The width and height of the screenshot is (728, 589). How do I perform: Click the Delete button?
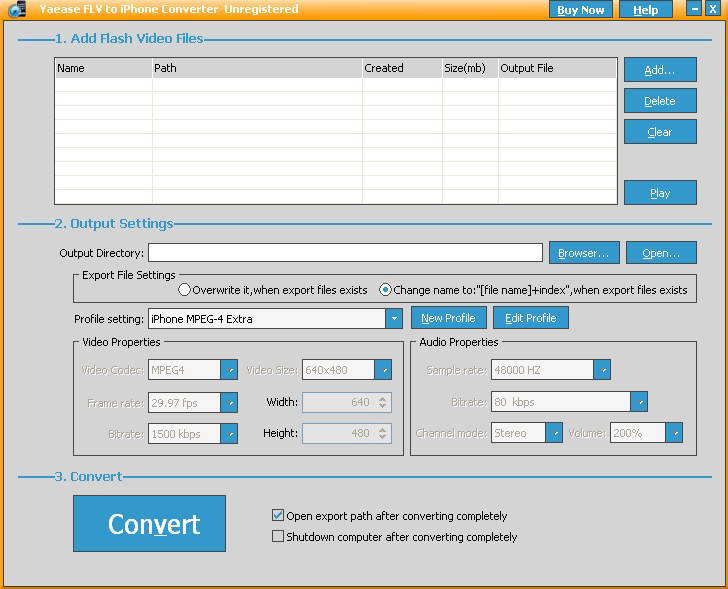[660, 101]
